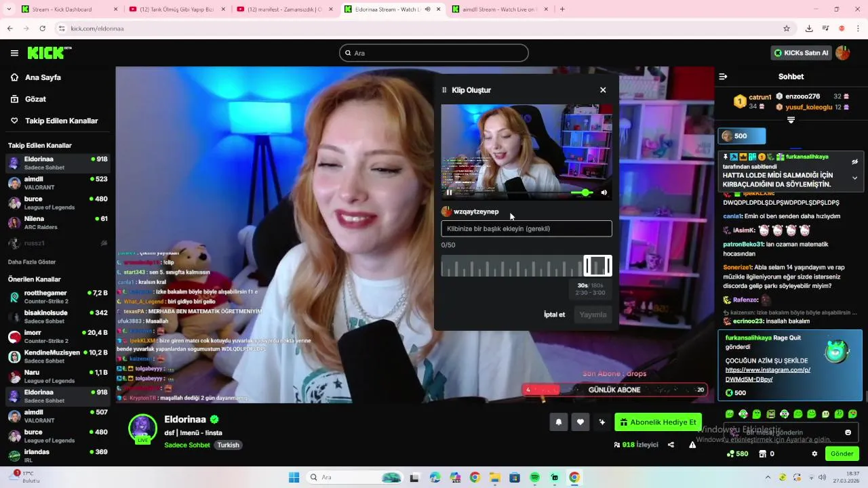Open recommended channel irlandas
This screenshot has height=488, width=868.
[58, 455]
